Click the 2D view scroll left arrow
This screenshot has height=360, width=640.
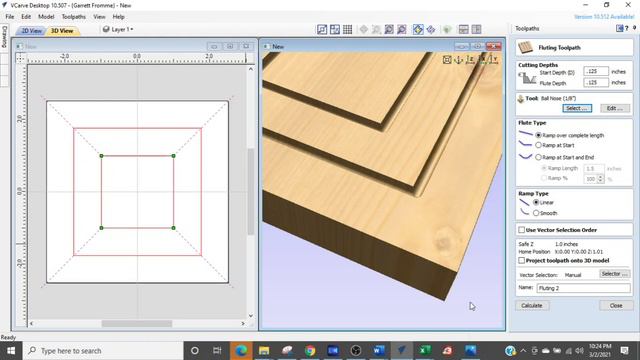pyautogui.click(x=31, y=323)
